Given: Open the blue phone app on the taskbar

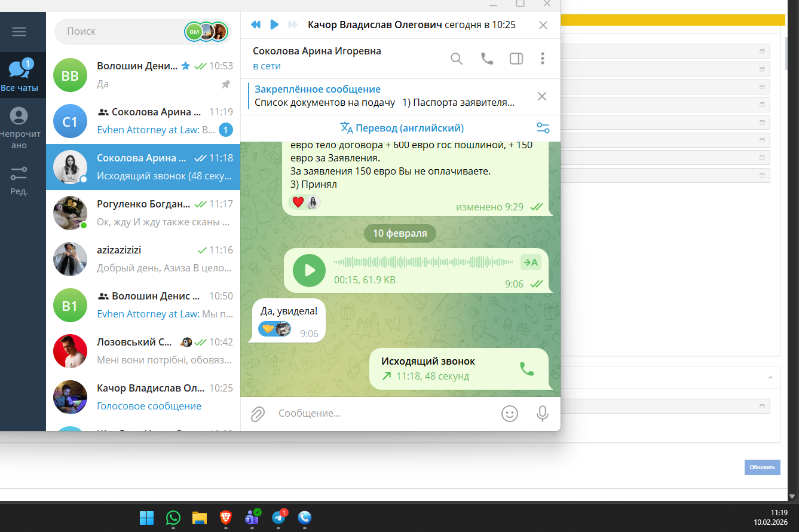Looking at the screenshot, I should pyautogui.click(x=304, y=518).
